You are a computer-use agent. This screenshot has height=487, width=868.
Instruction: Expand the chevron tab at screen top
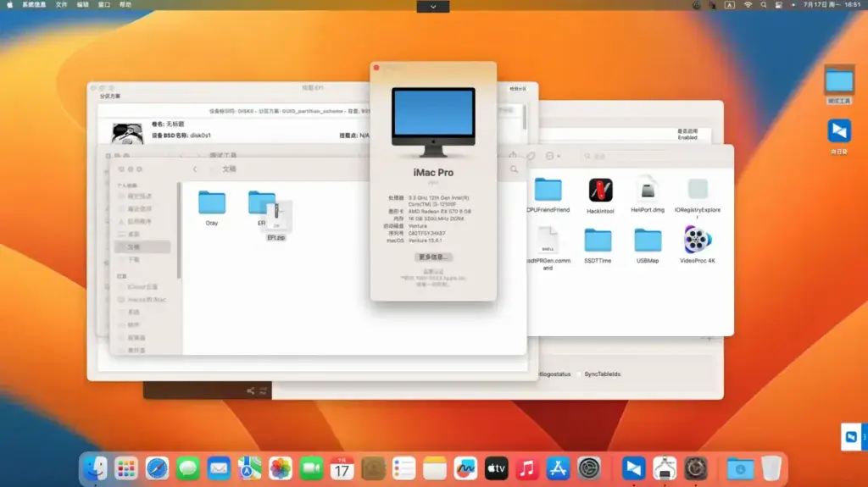(x=433, y=6)
